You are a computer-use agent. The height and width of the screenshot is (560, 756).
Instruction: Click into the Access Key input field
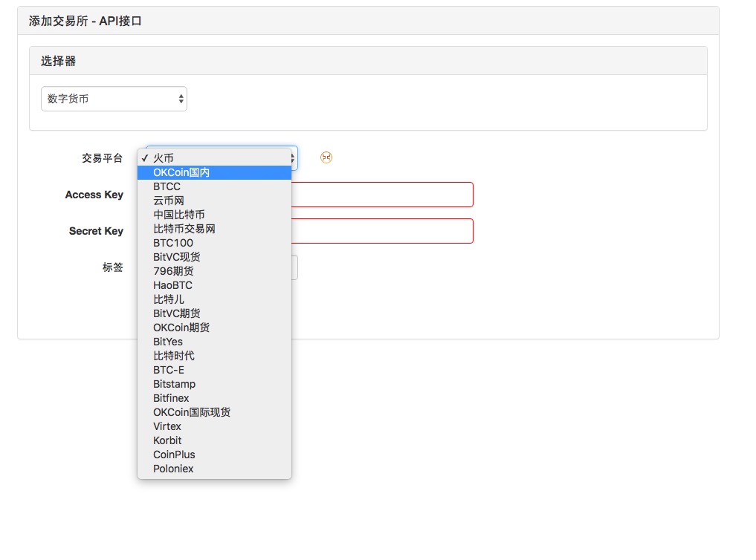click(382, 195)
